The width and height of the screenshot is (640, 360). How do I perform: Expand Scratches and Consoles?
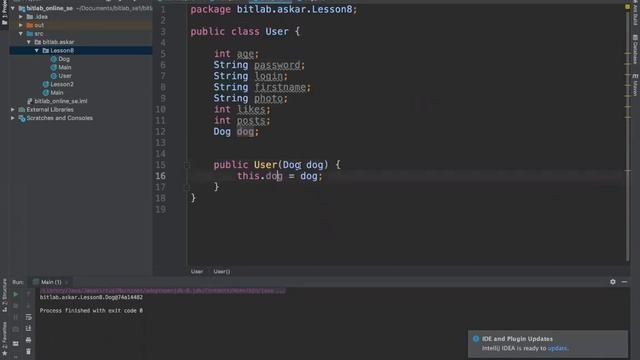[x=13, y=118]
